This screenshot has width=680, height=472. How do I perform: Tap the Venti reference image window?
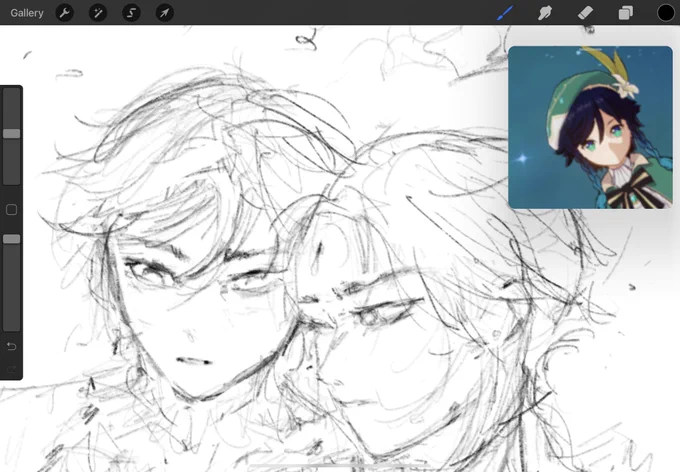(x=590, y=128)
